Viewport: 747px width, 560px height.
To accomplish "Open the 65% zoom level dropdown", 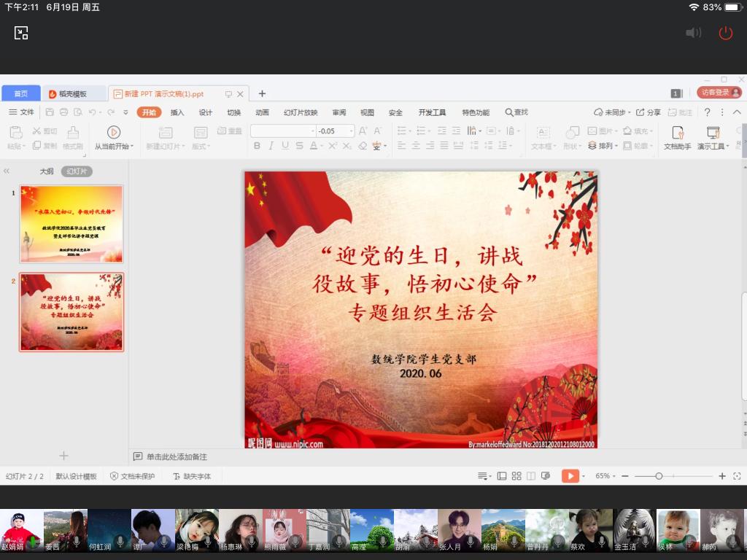I will coord(605,476).
